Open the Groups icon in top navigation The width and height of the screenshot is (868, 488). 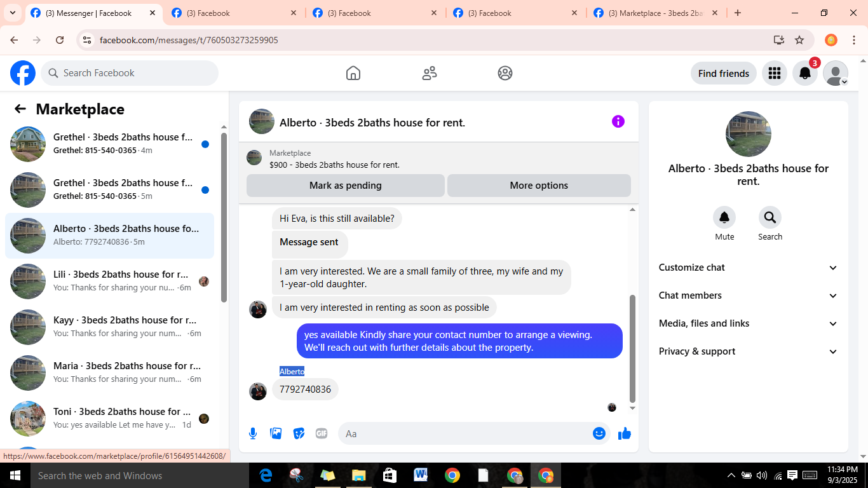click(x=505, y=73)
